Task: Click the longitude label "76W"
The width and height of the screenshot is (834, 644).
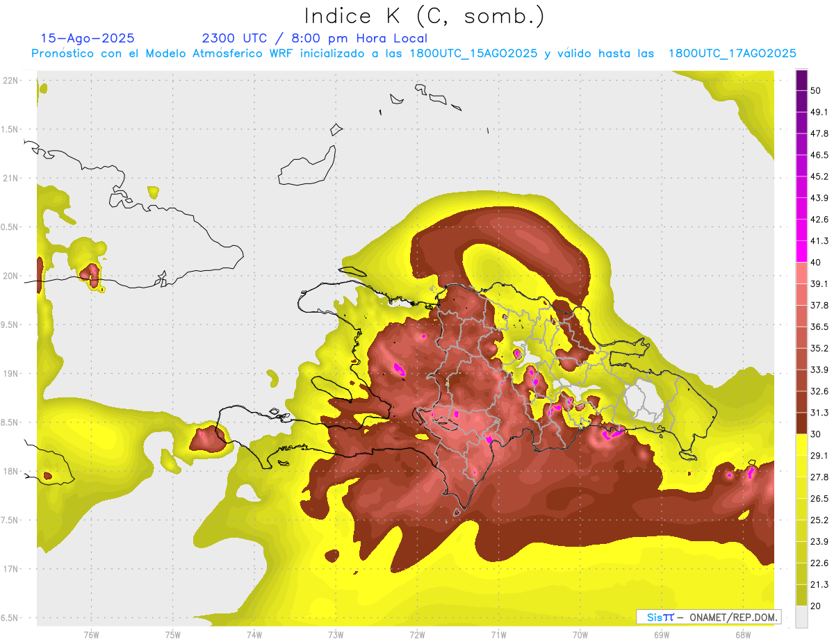Action: [x=91, y=635]
